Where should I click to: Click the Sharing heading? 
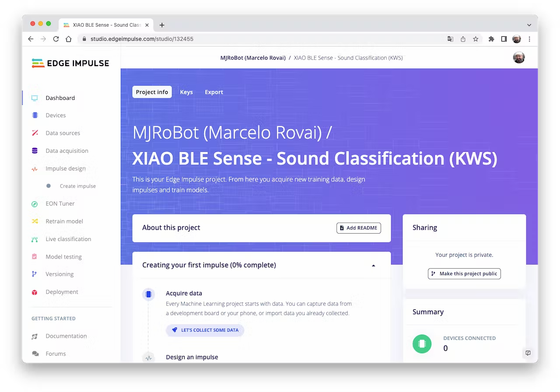click(425, 227)
